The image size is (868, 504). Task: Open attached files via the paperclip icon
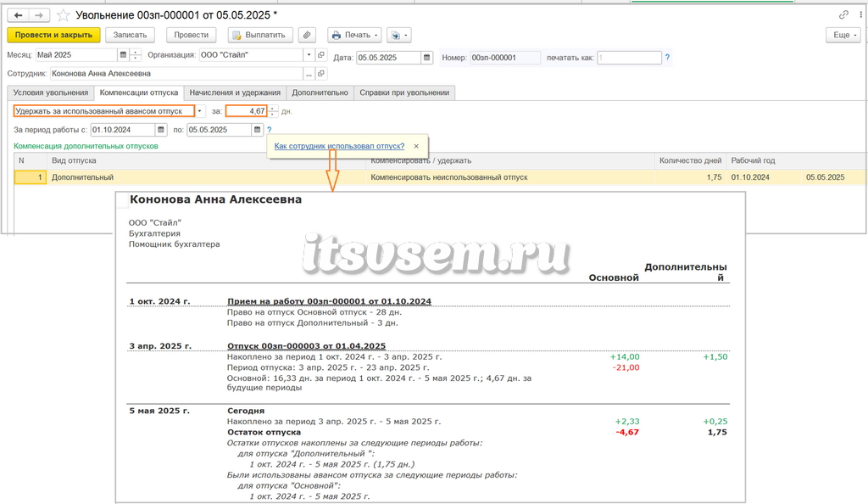[x=307, y=35]
